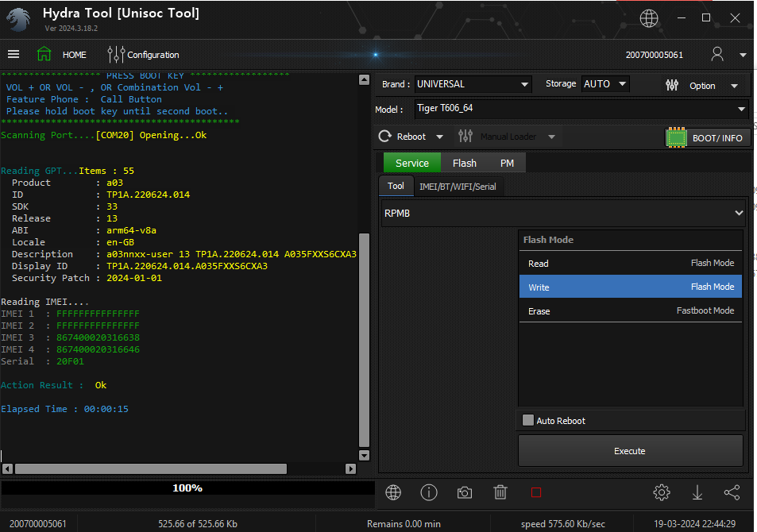Image resolution: width=757 pixels, height=532 pixels.
Task: Click the Option label
Action: coord(702,86)
